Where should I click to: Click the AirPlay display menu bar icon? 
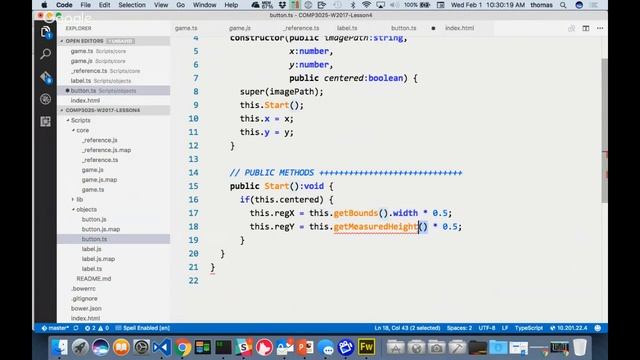click(x=380, y=5)
